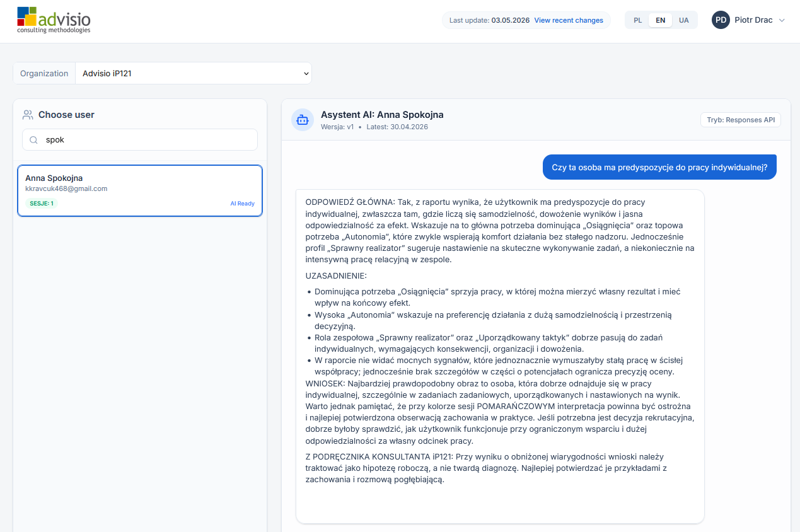Open View recent changes link

(x=569, y=20)
